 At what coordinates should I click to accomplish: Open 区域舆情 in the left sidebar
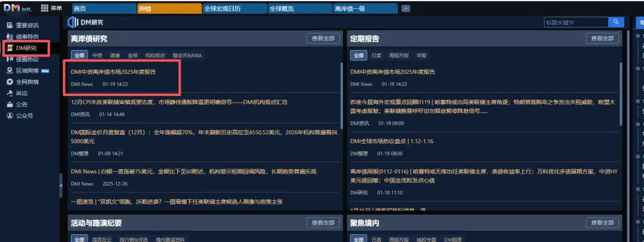point(28,71)
